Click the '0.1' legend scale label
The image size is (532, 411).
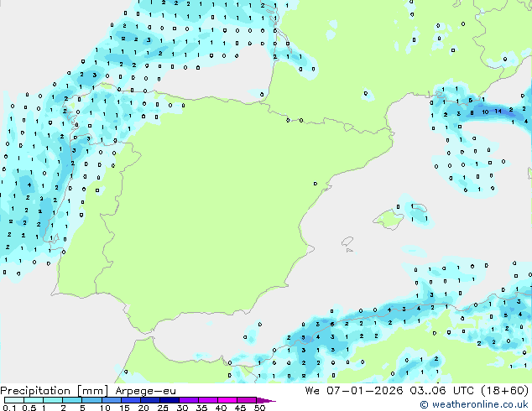9,408
